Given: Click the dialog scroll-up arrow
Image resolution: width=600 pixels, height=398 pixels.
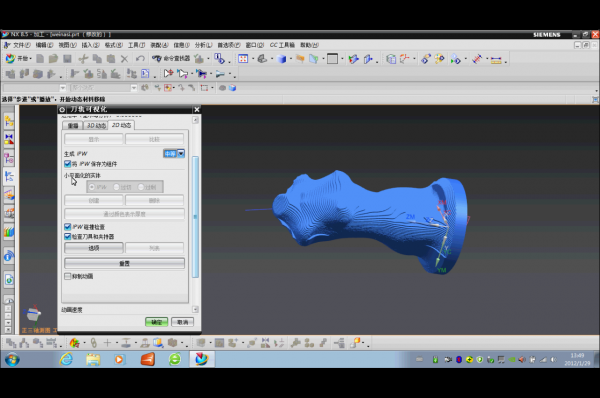Looking at the screenshot, I should click(x=195, y=120).
